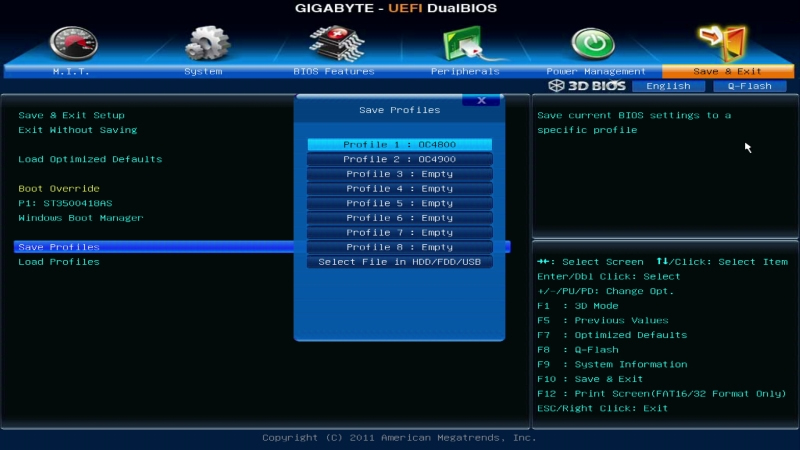Close the Save Profiles dialog
This screenshot has width=800, height=450.
point(481,101)
